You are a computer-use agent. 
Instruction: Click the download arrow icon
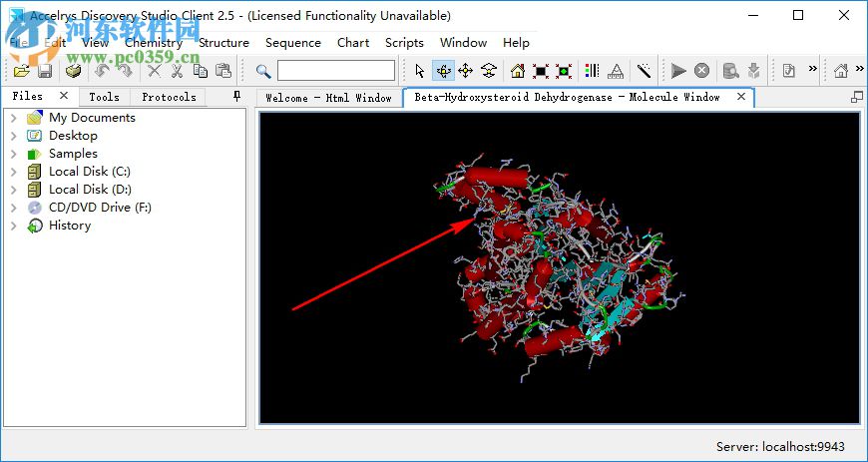click(753, 71)
